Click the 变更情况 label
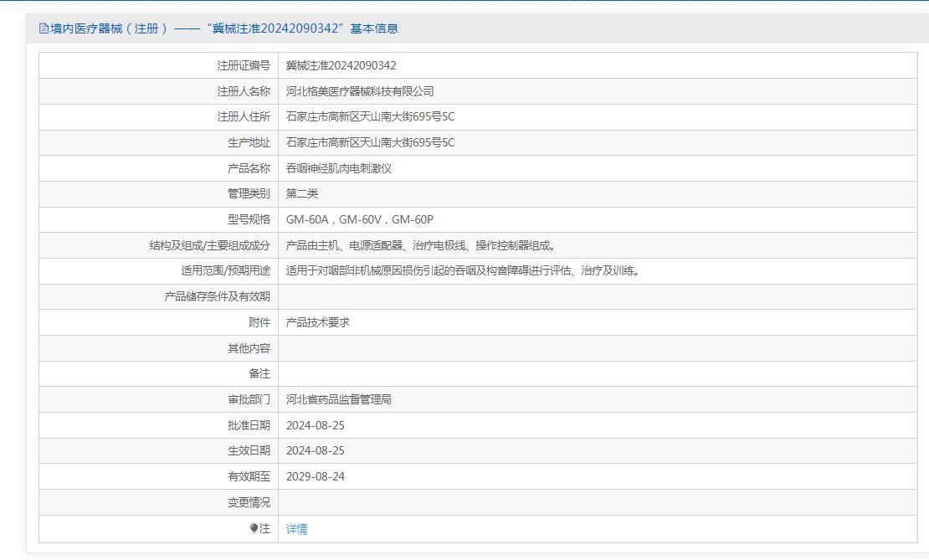Viewport: 929px width, 560px height. tap(249, 502)
